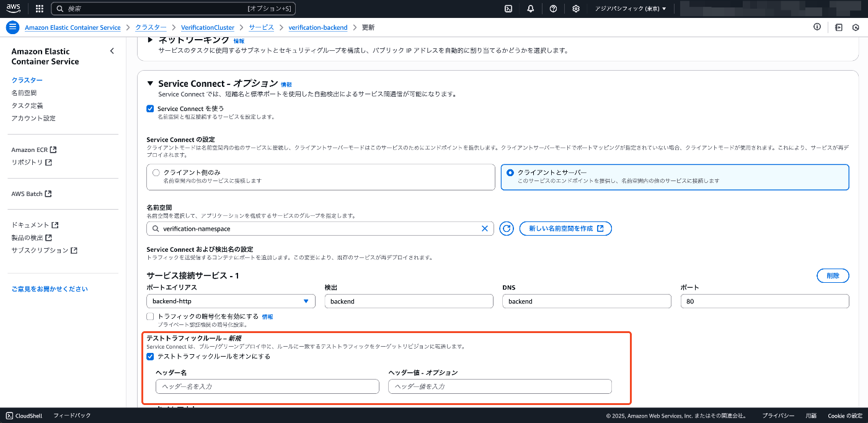Collapse the ECS sidebar panel
The width and height of the screenshot is (868, 423).
(x=112, y=51)
